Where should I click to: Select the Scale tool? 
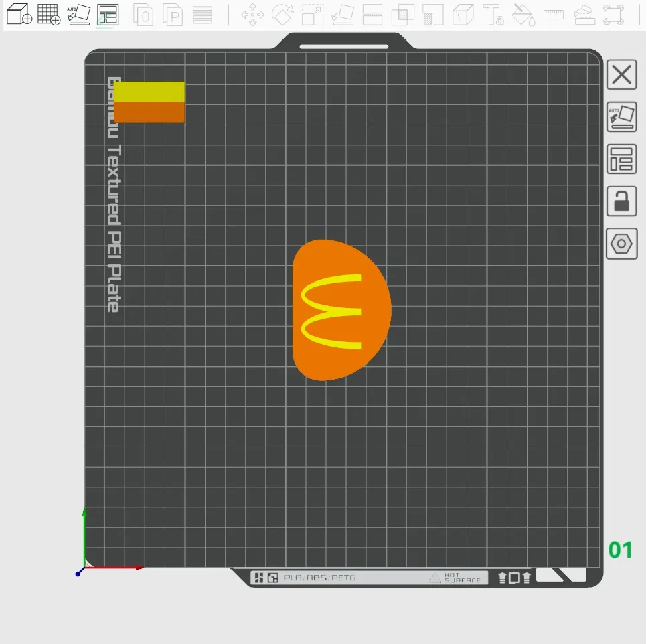(313, 15)
